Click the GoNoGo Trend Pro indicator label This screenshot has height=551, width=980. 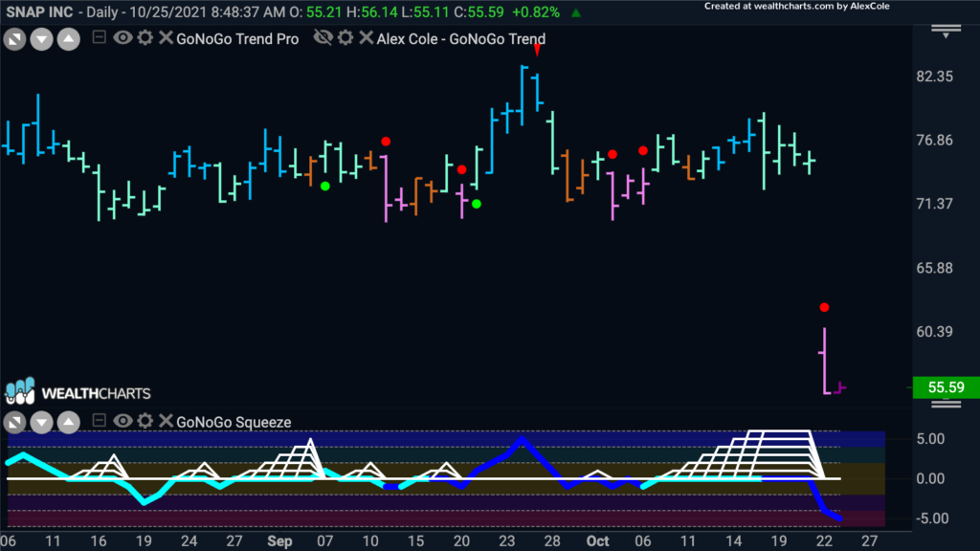237,38
